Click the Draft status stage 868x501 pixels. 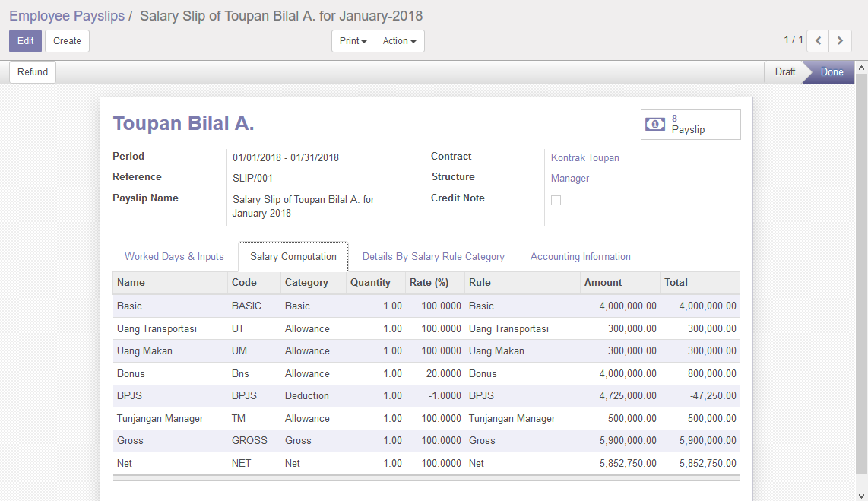click(x=784, y=72)
